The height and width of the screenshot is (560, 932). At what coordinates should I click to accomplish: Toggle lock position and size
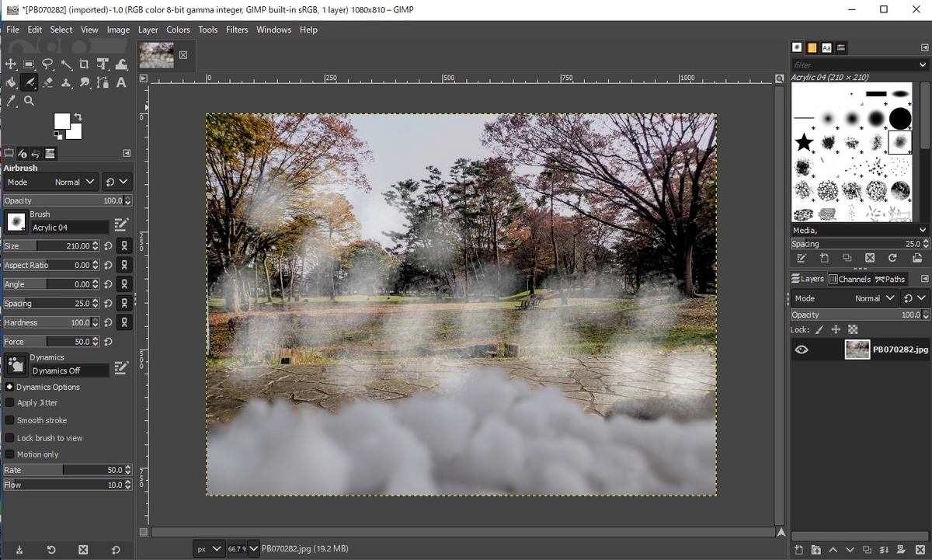point(836,329)
